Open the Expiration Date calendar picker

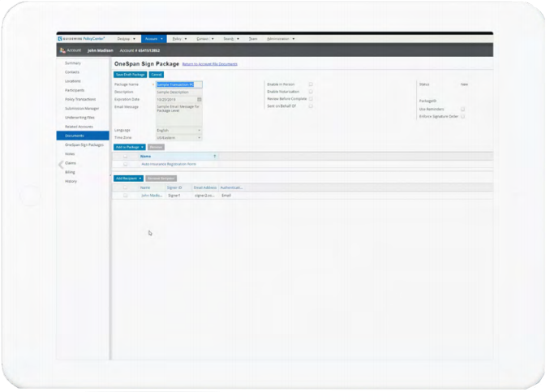click(x=200, y=99)
